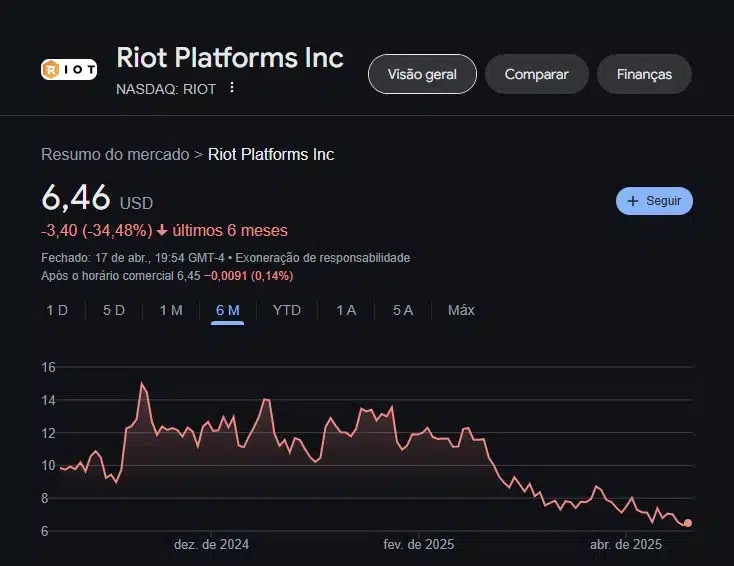Viewport: 734px width, 566px height.
Task: Click the fev. de 2025 axis label
Action: 418,544
